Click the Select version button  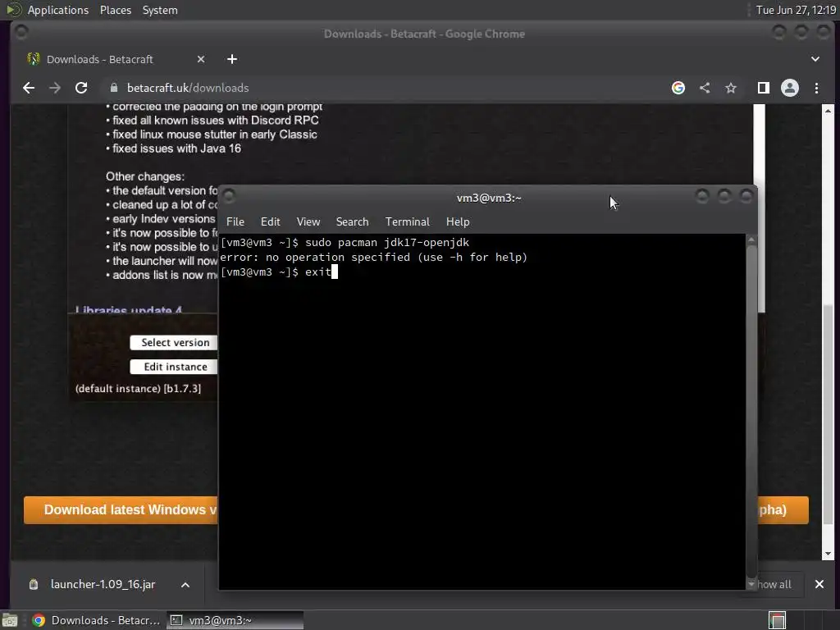tap(174, 342)
